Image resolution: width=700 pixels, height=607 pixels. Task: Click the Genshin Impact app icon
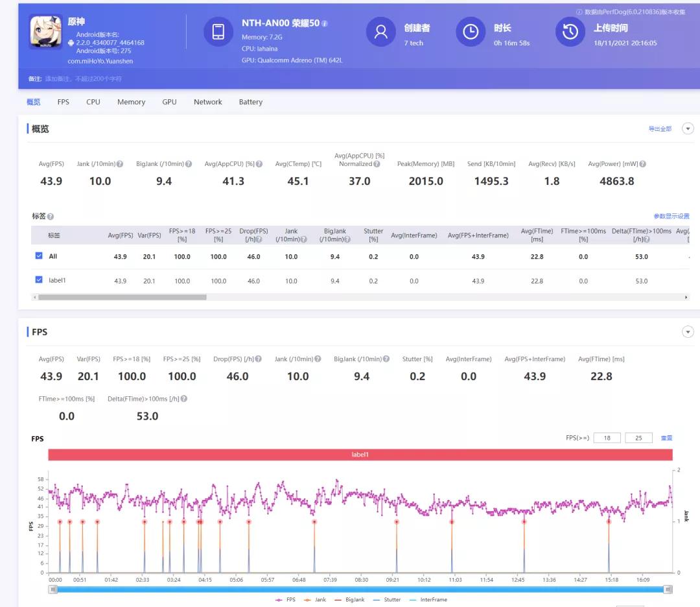[46, 32]
